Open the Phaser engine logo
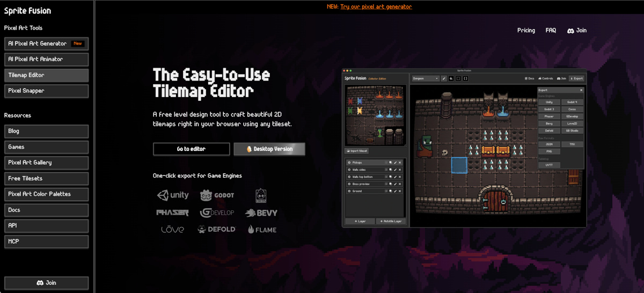 (173, 213)
